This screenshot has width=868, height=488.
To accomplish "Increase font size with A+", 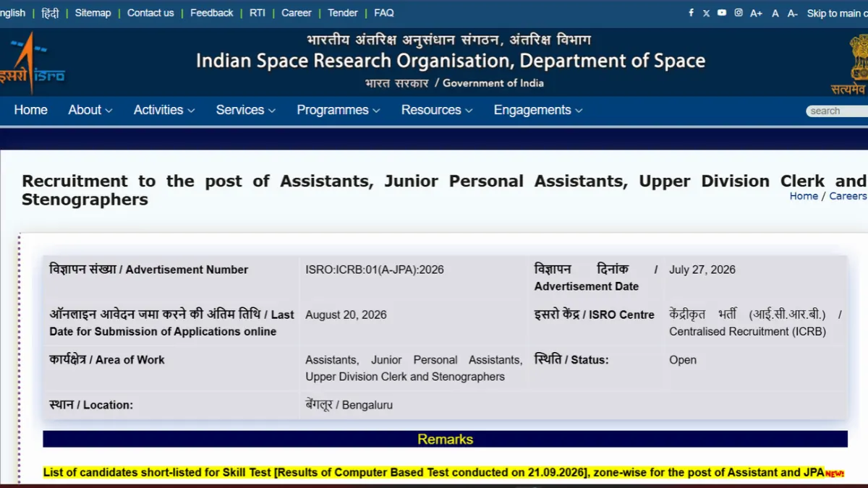I will tap(757, 13).
